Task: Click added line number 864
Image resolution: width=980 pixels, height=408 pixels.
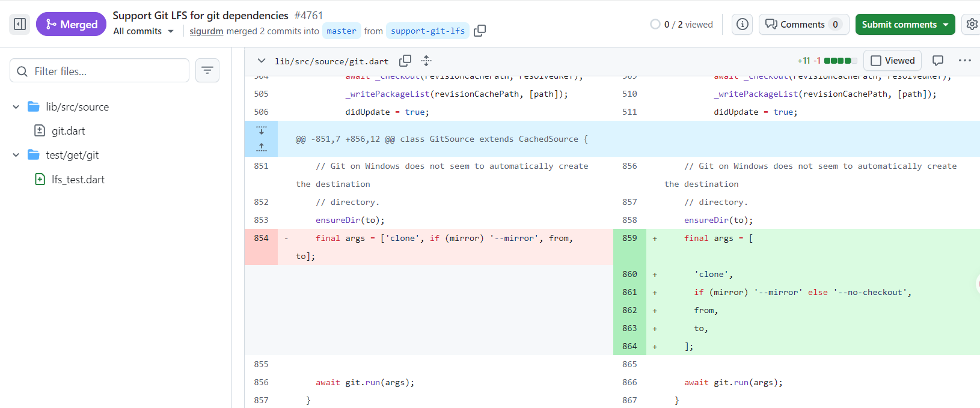Action: tap(629, 346)
